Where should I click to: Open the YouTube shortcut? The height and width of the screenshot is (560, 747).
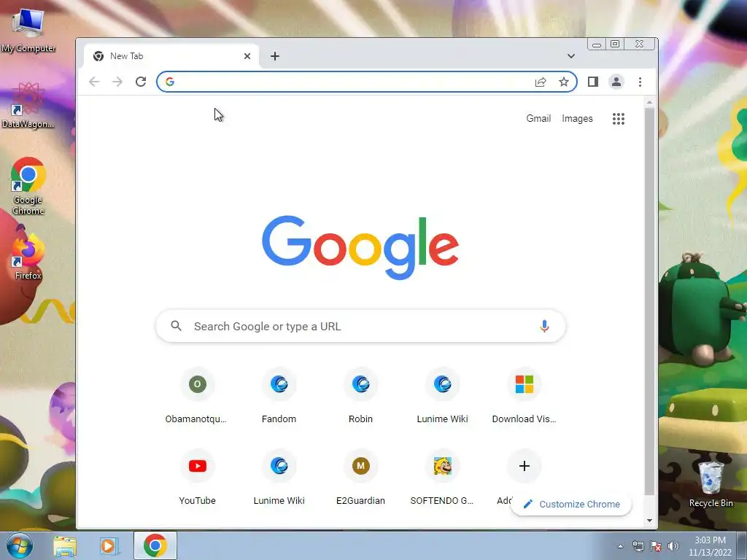point(197,478)
